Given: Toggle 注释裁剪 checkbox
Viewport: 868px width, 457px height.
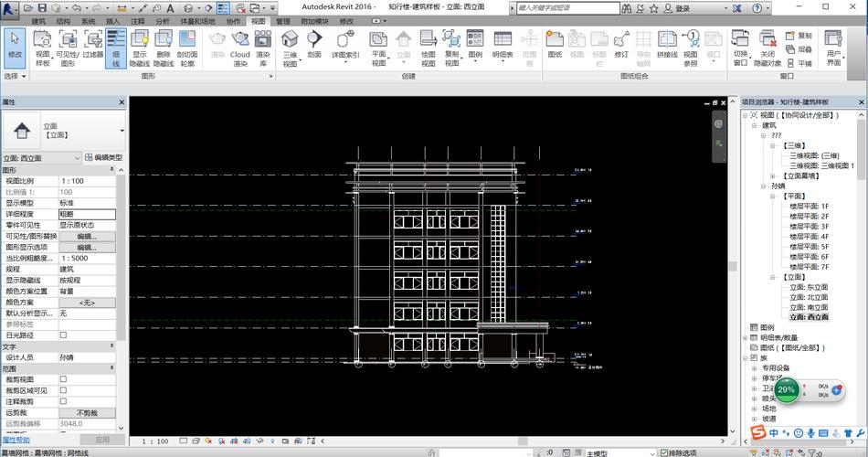Looking at the screenshot, I should pos(63,401).
